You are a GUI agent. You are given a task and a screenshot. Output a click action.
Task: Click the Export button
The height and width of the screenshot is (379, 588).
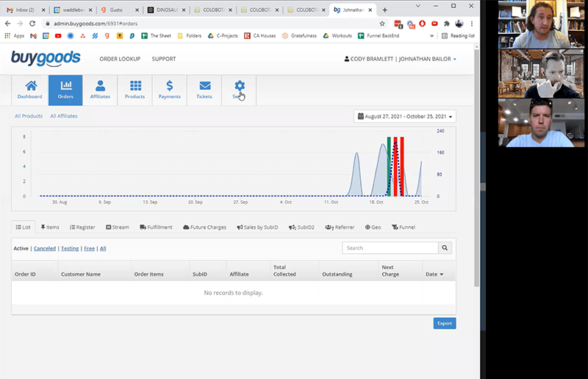tap(444, 323)
